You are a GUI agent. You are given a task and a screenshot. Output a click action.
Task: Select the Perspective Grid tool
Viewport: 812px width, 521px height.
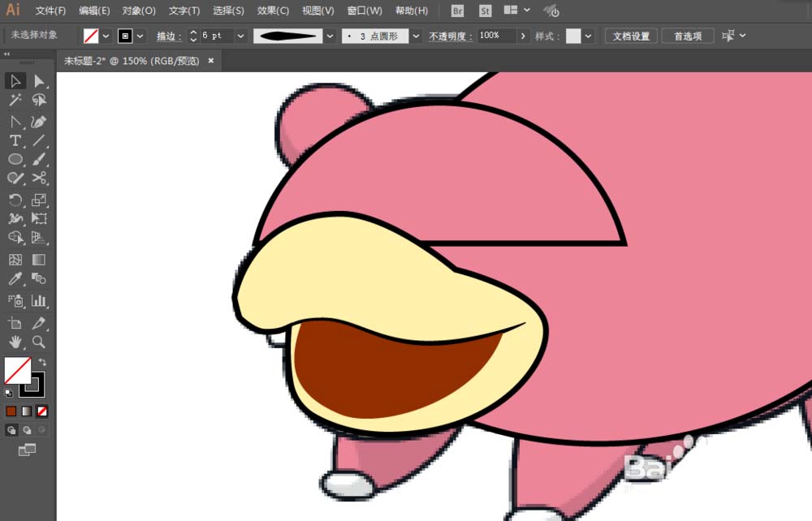[x=39, y=237]
